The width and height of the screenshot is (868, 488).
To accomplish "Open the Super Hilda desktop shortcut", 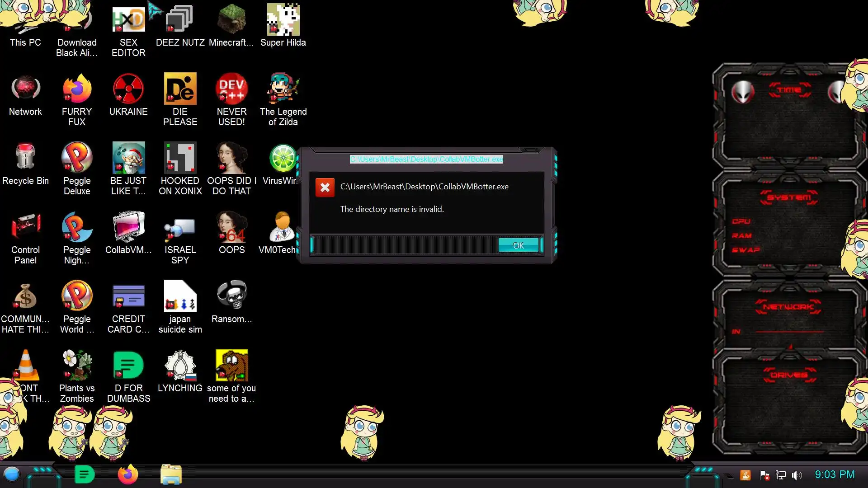I will coord(283,20).
